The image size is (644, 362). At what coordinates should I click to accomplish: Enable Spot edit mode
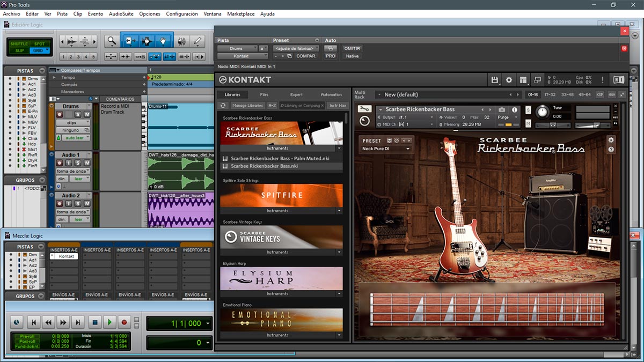tap(40, 44)
